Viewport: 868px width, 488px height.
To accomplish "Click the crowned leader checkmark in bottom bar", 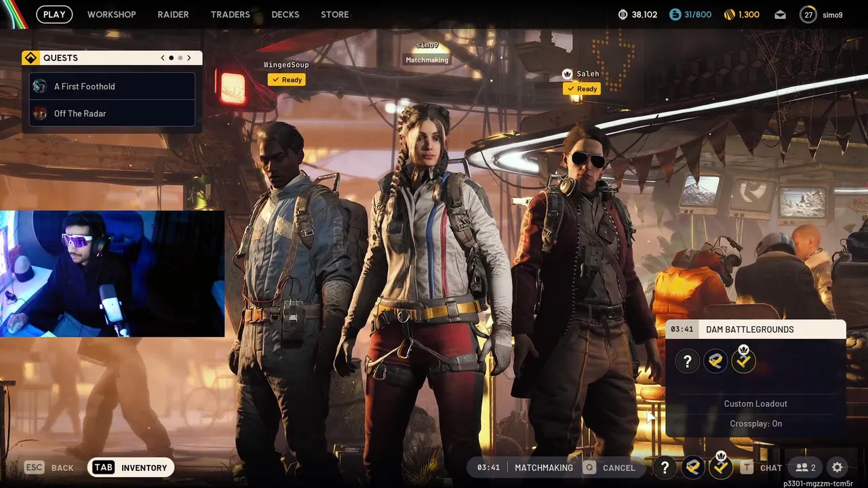I will pyautogui.click(x=721, y=466).
